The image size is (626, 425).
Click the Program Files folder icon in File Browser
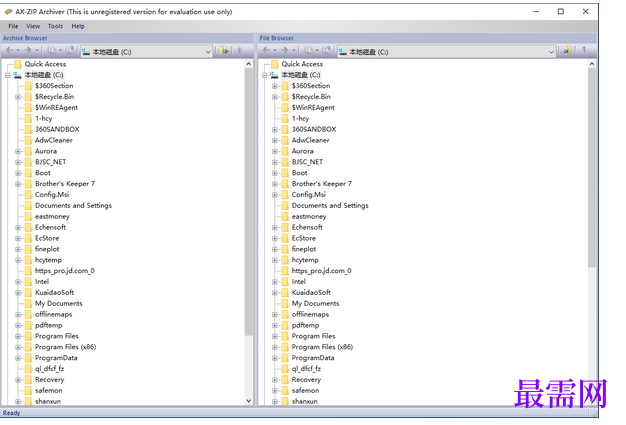[285, 336]
